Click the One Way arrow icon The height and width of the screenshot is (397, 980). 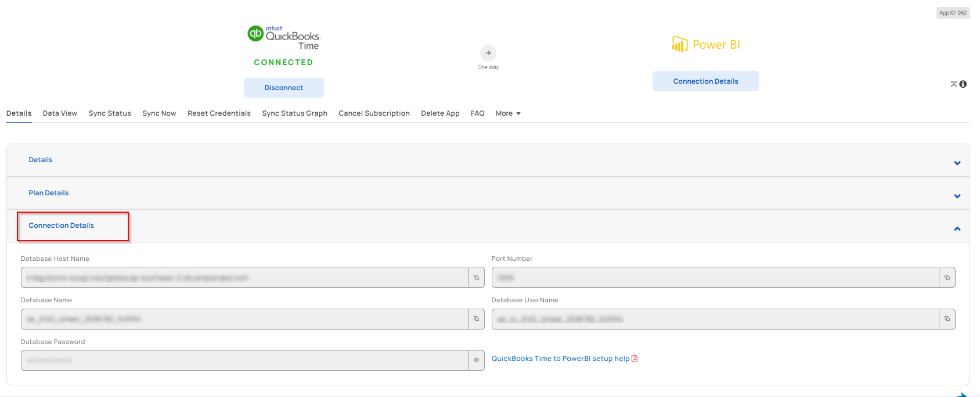[x=488, y=53]
